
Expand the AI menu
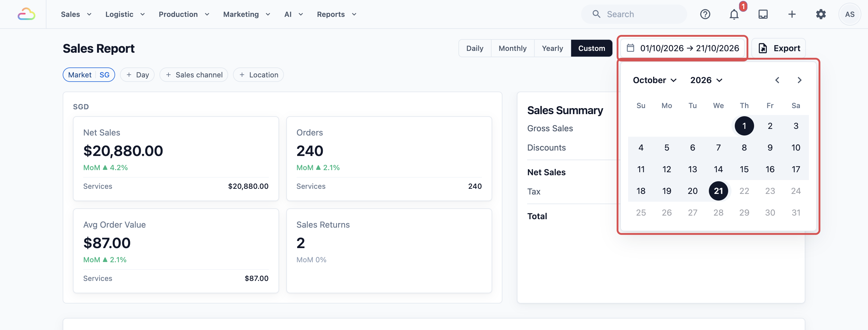click(294, 14)
